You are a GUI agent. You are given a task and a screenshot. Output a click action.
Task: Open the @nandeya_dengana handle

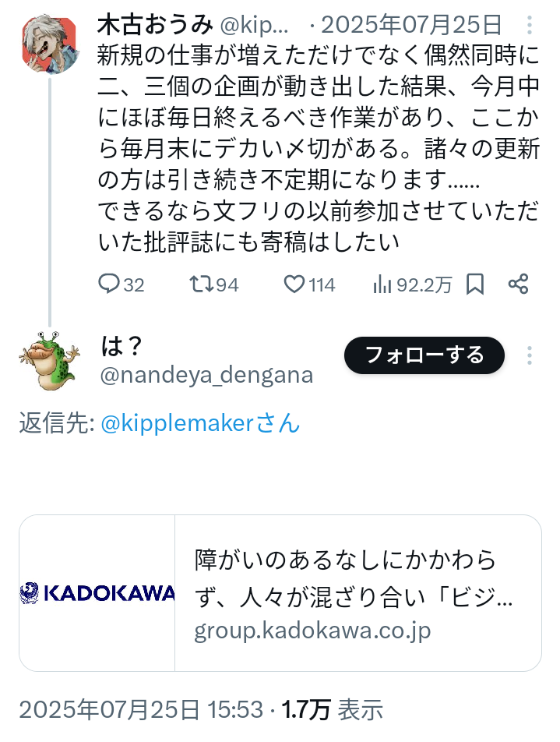(207, 375)
